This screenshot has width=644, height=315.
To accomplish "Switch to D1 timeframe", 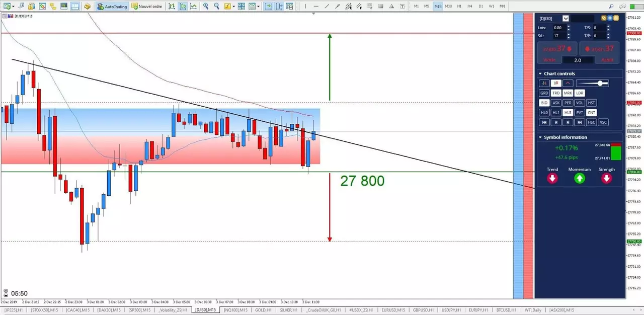I will [480, 7].
